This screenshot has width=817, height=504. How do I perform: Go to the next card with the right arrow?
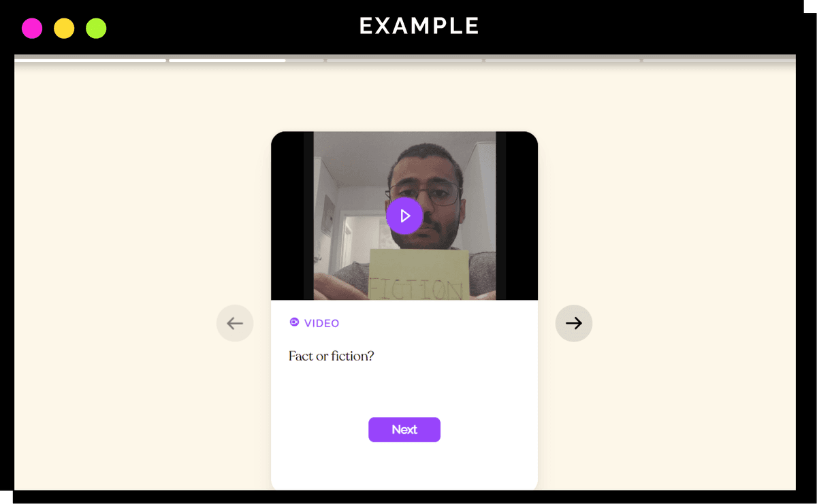tap(574, 323)
